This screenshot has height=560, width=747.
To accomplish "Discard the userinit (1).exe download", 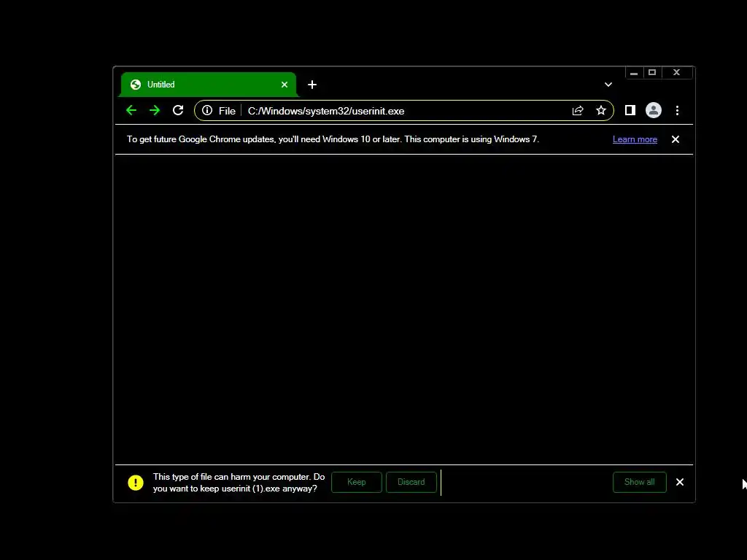I will 411,483.
